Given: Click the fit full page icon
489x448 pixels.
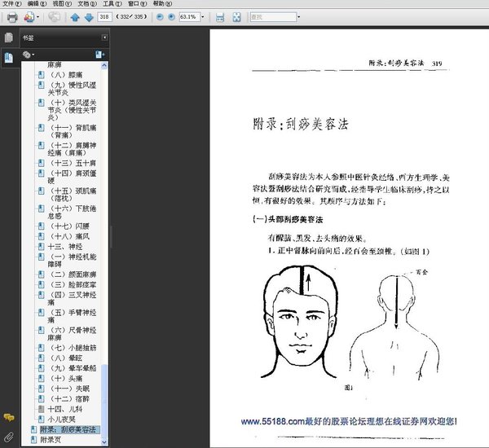Looking at the screenshot, I should tap(236, 17).
